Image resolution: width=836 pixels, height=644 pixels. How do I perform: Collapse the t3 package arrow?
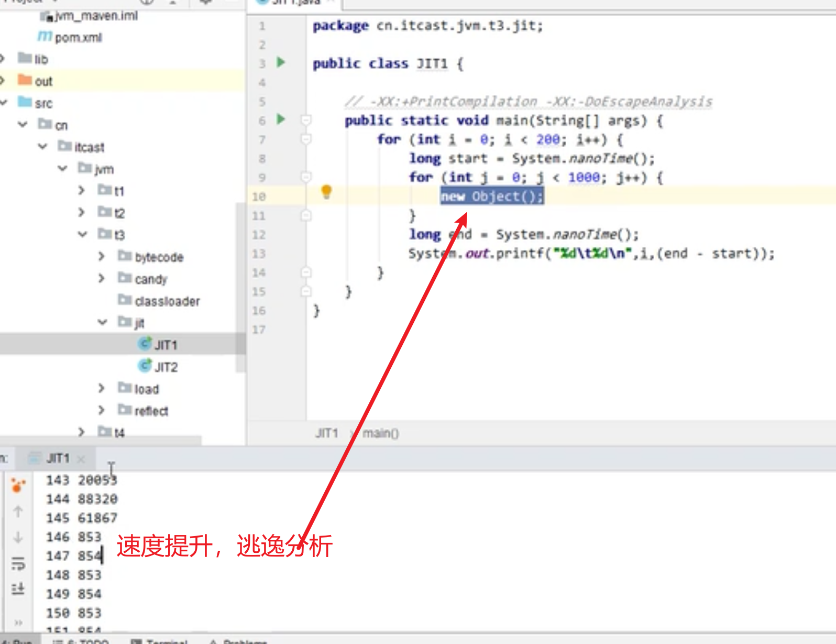[82, 234]
